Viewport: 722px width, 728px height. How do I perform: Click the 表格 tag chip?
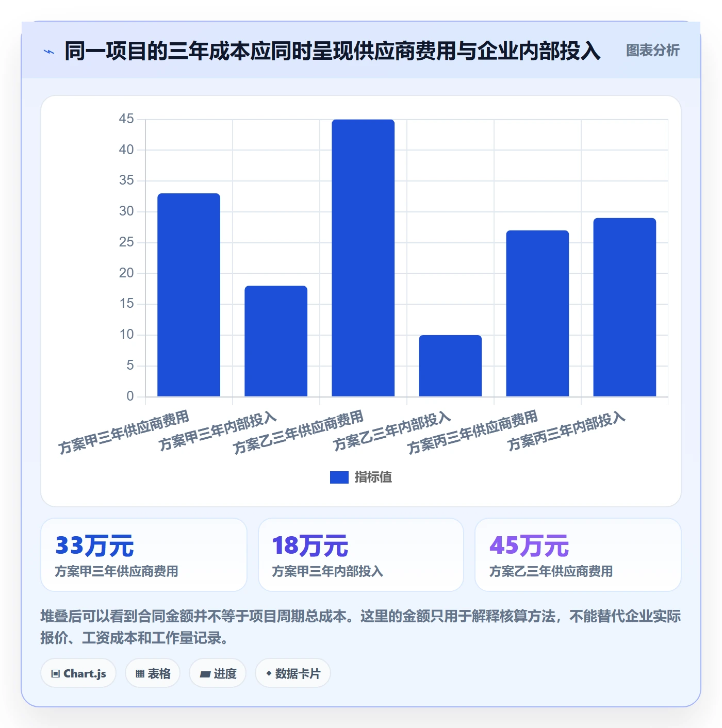(153, 673)
